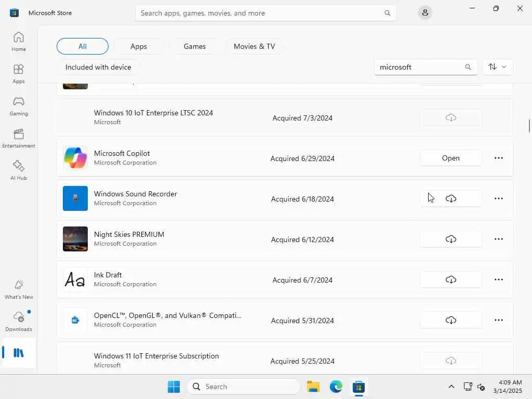
Task: Open more options for Night Skies PREMIUM
Action: click(x=498, y=239)
